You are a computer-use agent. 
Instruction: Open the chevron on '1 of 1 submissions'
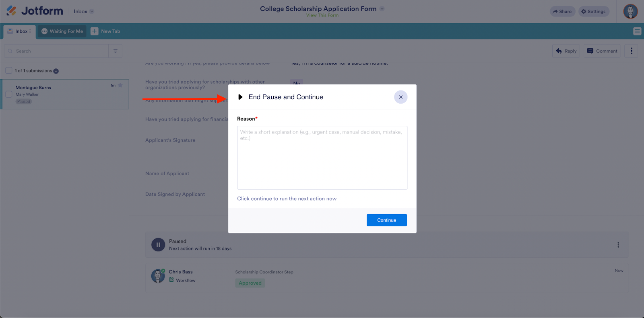55,70
